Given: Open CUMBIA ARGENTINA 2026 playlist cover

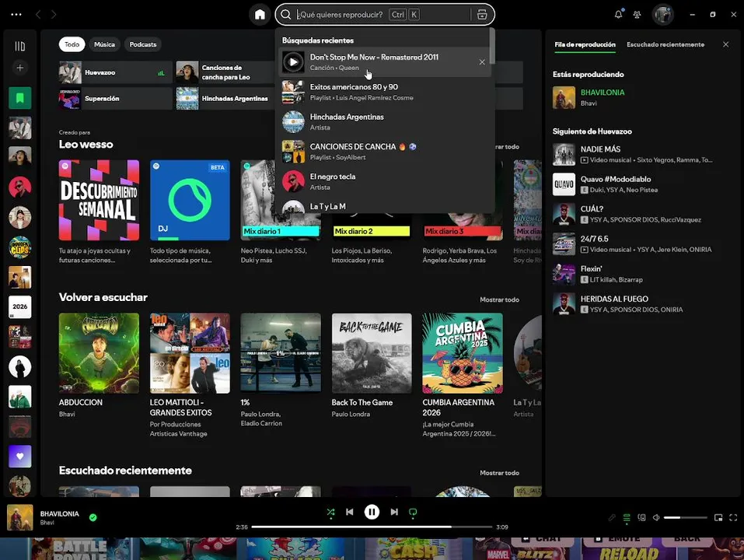Looking at the screenshot, I should coord(463,352).
